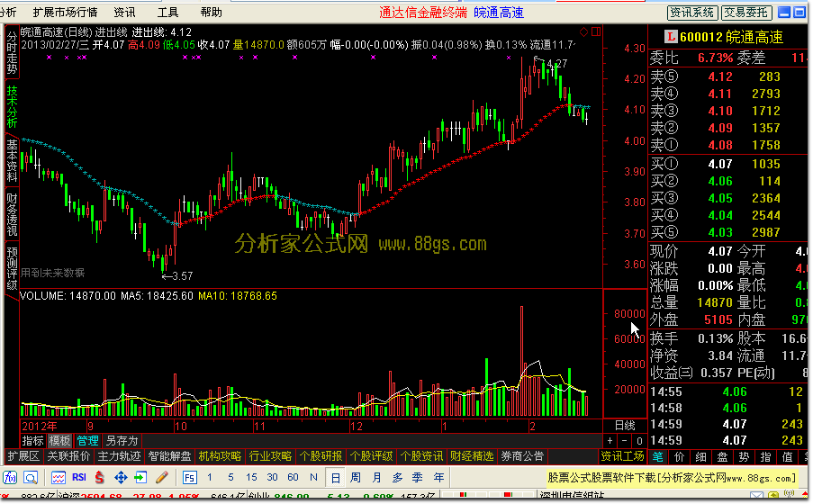The image size is (813, 504).
Task: Switch to 60-minute period
Action: 293,477
